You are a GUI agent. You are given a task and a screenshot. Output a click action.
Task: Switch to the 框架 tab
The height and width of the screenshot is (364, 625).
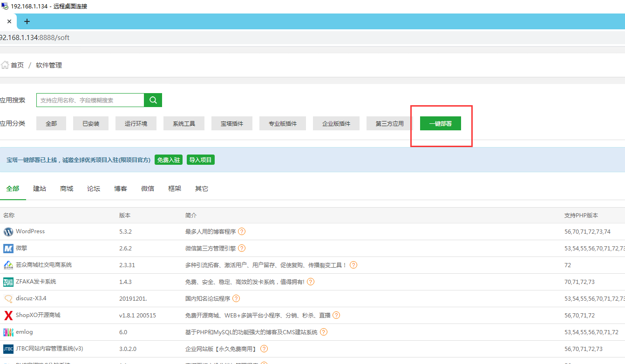click(175, 189)
